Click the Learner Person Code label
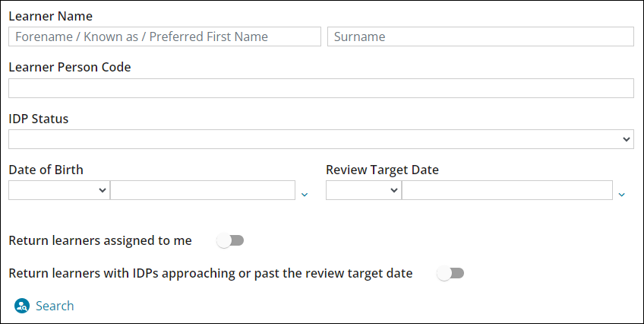The height and width of the screenshot is (324, 644). [x=70, y=67]
